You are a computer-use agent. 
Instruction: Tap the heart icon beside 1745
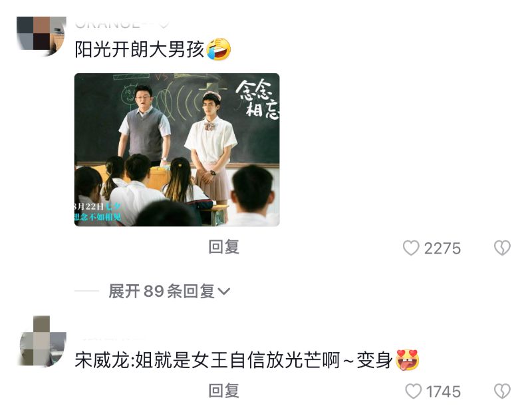(x=413, y=391)
